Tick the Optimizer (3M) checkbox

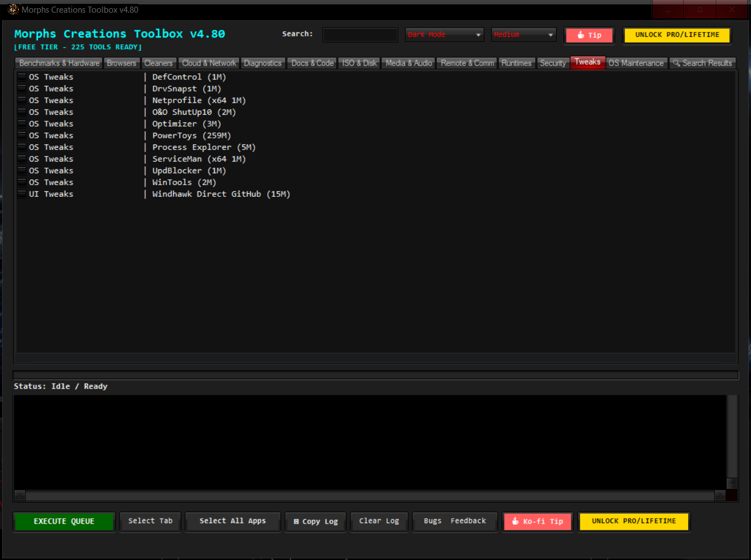[x=22, y=124]
